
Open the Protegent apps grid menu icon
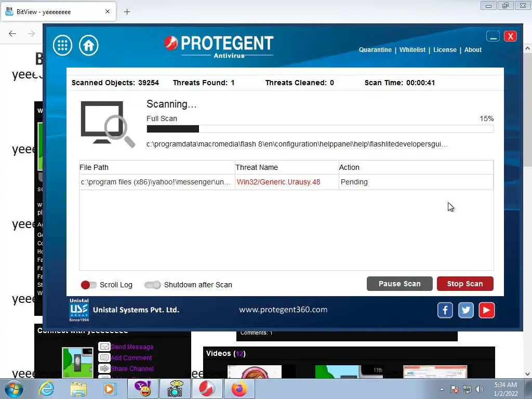tap(62, 45)
